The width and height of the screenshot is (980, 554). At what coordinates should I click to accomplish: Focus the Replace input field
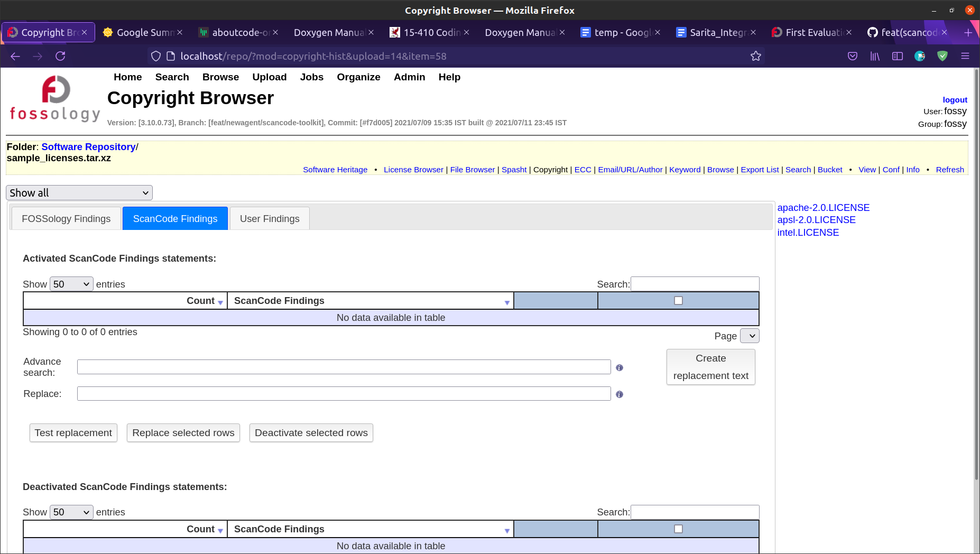[344, 394]
